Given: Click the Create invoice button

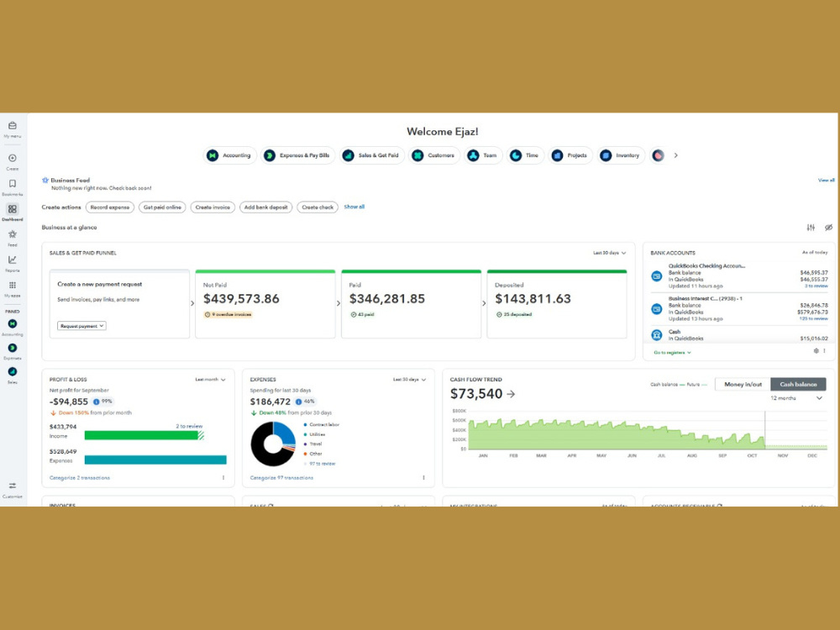Looking at the screenshot, I should (213, 207).
